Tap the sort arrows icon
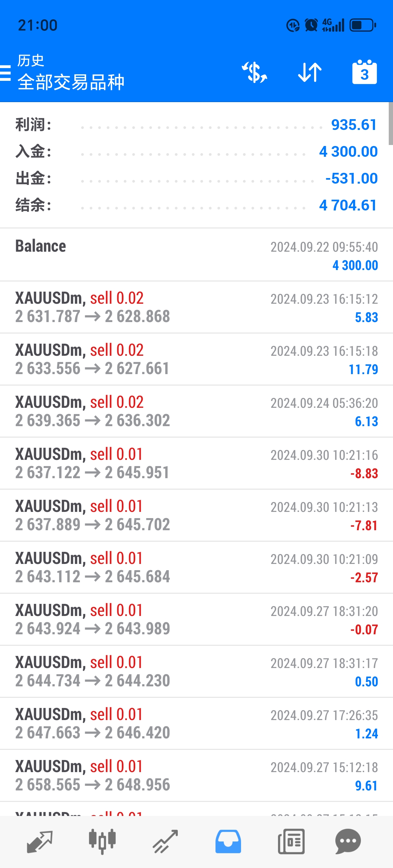 point(310,72)
